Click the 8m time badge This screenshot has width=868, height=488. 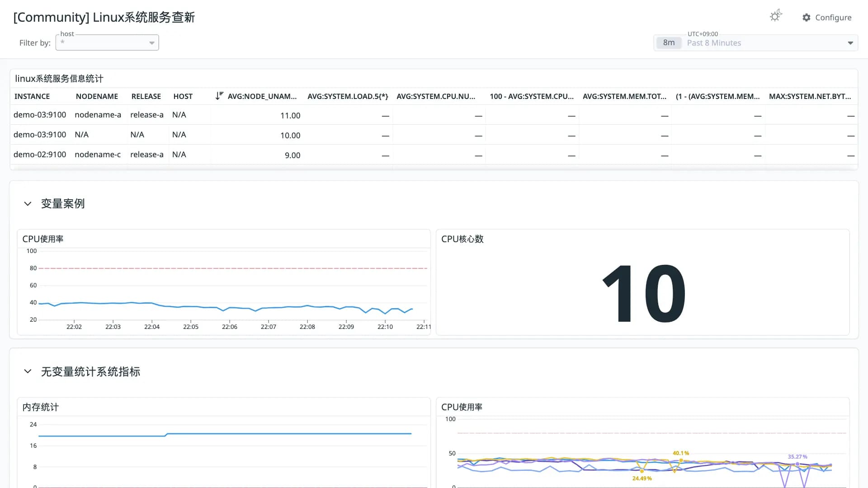click(x=669, y=43)
